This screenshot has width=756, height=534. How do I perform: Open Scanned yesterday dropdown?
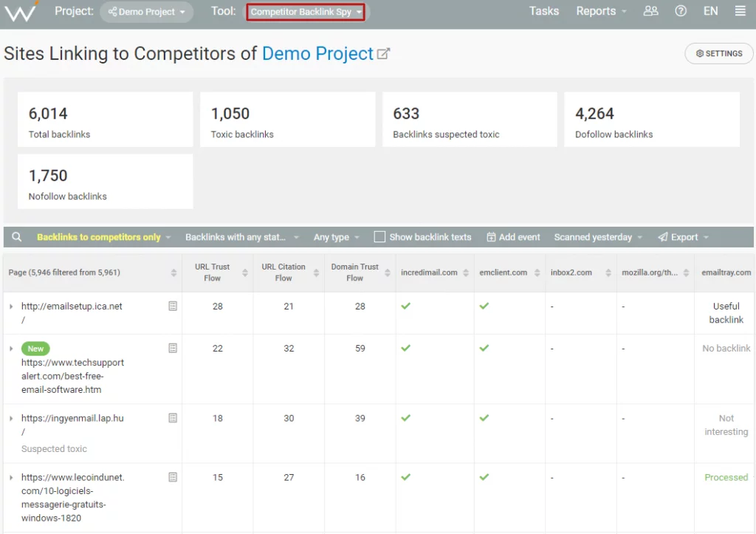coord(598,237)
